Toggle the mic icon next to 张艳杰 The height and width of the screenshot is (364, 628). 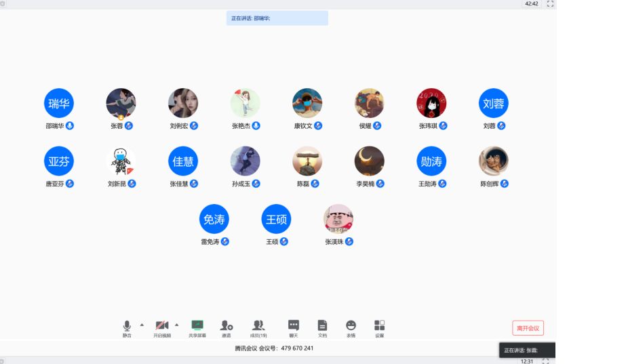pos(256,126)
